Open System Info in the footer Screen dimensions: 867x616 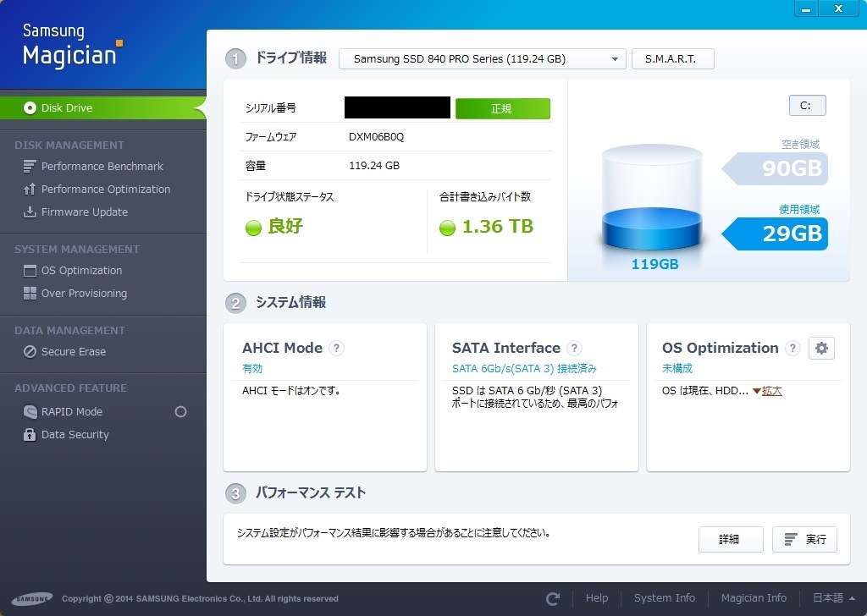coord(664,597)
